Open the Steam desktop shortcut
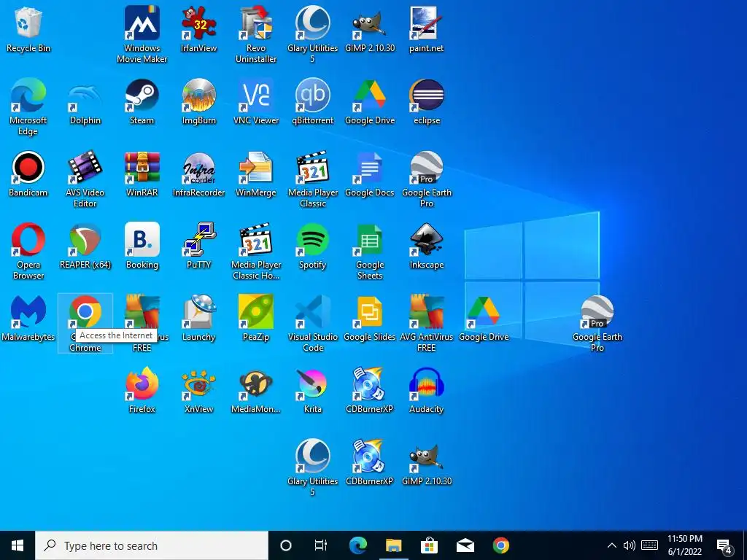This screenshot has height=560, width=747. [142, 101]
